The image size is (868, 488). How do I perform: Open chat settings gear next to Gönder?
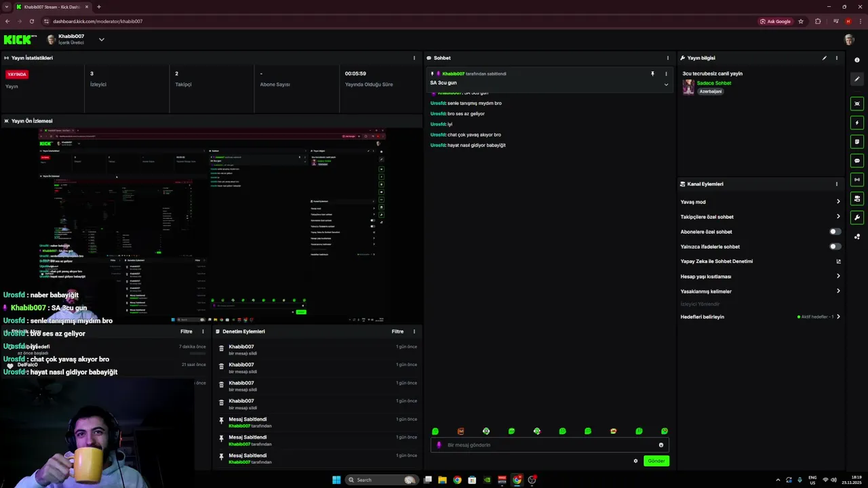click(635, 461)
